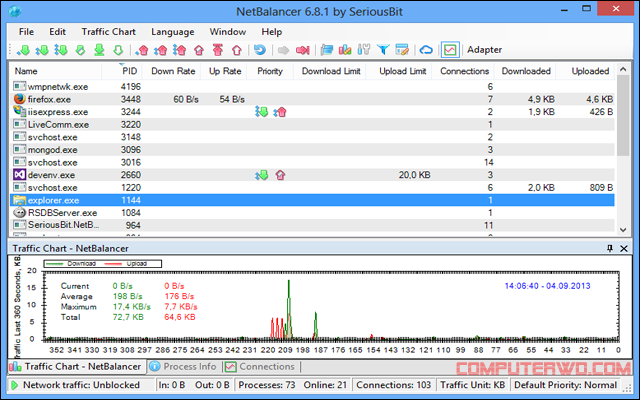Set normal upload priority with double-arrow red icon
The image size is (640, 400).
pos(160,50)
